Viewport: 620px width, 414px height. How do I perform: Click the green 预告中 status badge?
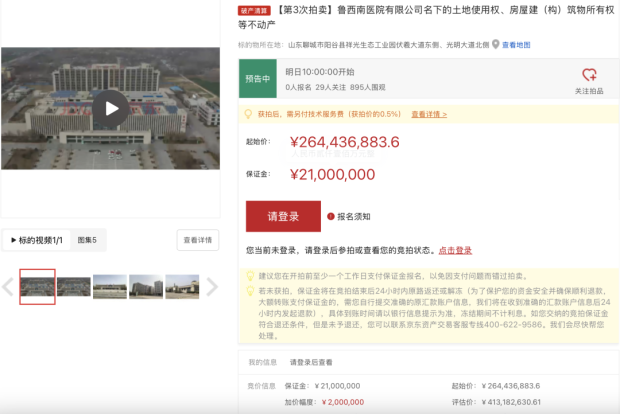[258, 78]
